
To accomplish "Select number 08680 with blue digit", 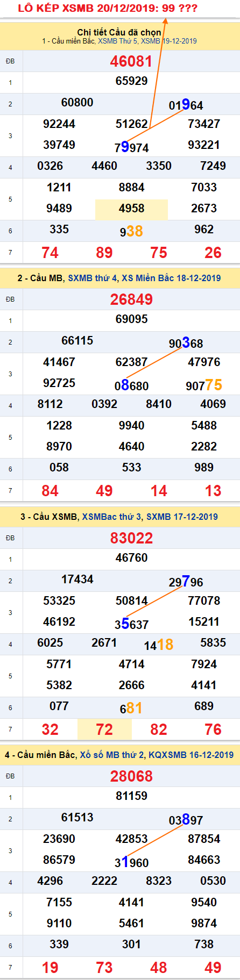I will coord(131,385).
